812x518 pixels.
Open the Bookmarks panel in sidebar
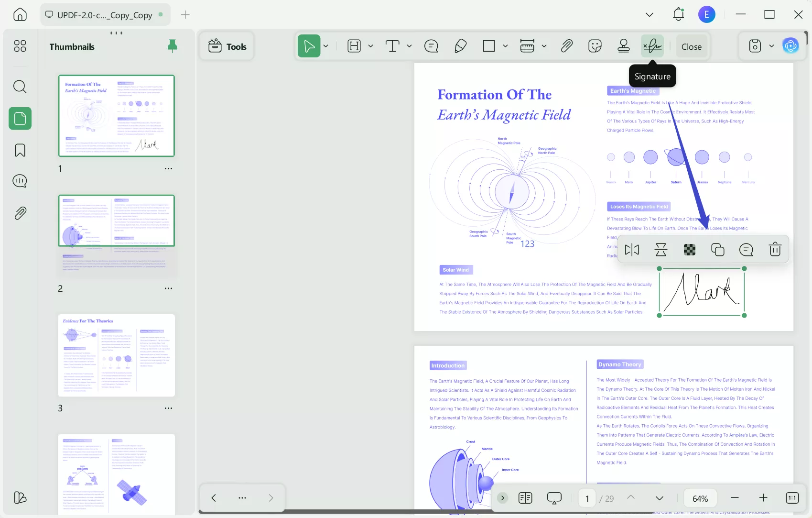(x=20, y=150)
